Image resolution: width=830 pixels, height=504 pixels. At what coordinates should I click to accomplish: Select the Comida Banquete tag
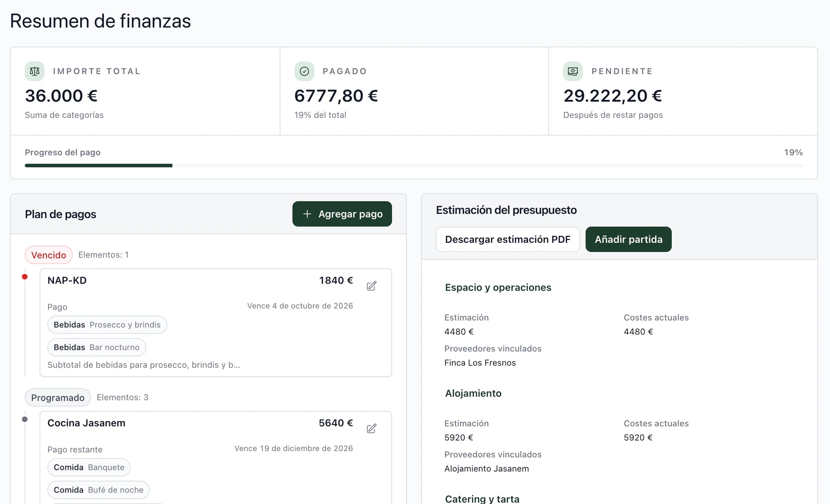(89, 467)
